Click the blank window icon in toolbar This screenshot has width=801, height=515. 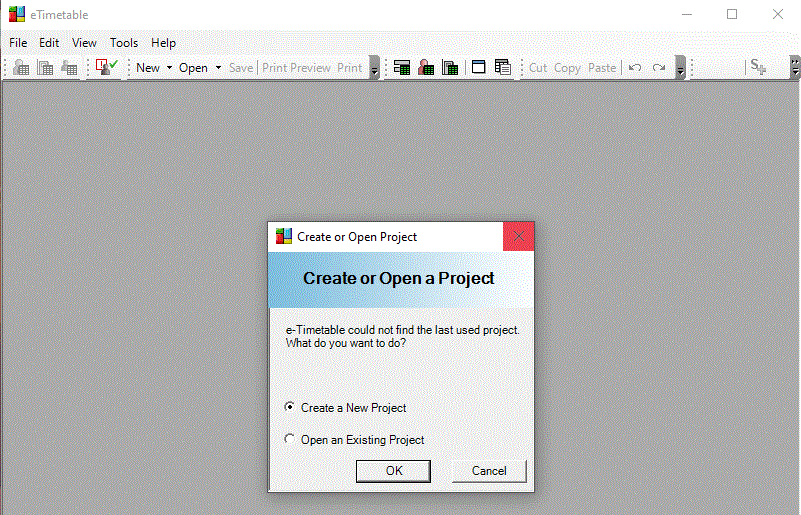pos(479,67)
